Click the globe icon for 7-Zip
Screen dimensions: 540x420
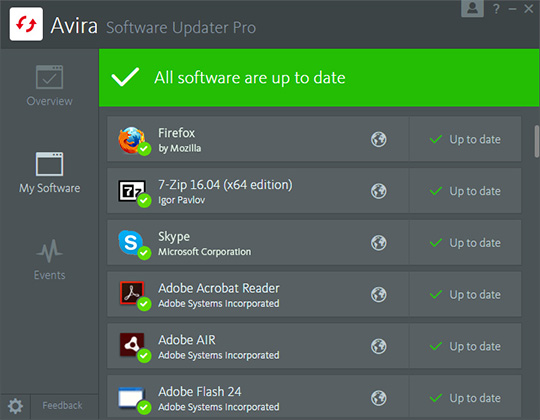pyautogui.click(x=378, y=191)
